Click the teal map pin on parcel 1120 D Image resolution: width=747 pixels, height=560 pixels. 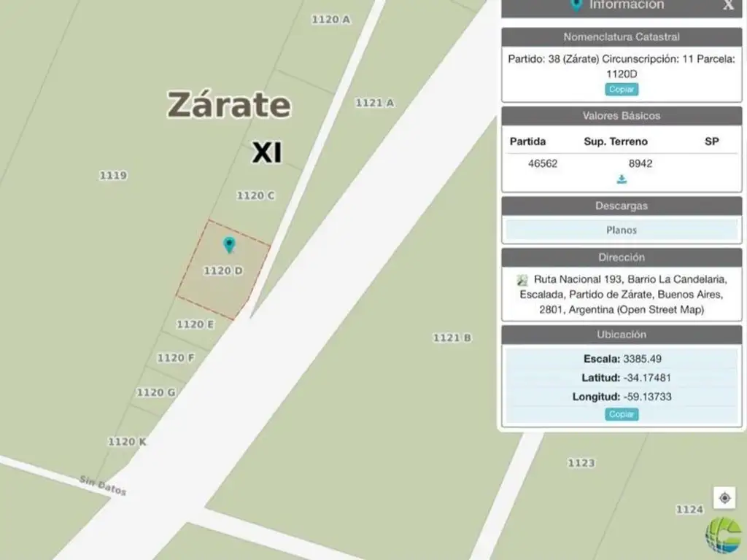[x=229, y=245]
